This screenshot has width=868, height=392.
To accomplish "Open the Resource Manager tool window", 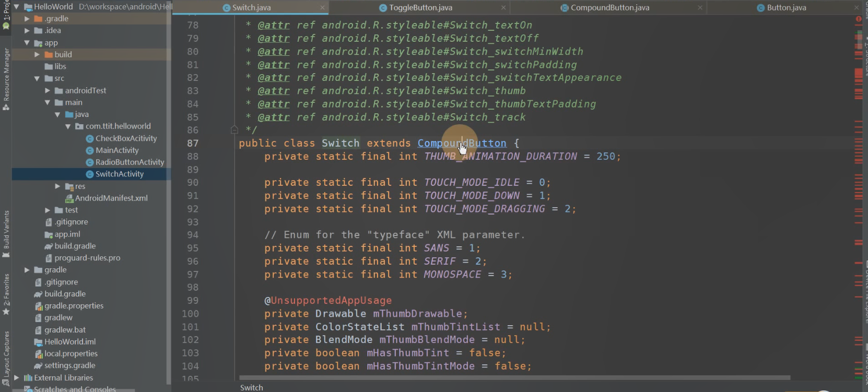I will (x=6, y=79).
